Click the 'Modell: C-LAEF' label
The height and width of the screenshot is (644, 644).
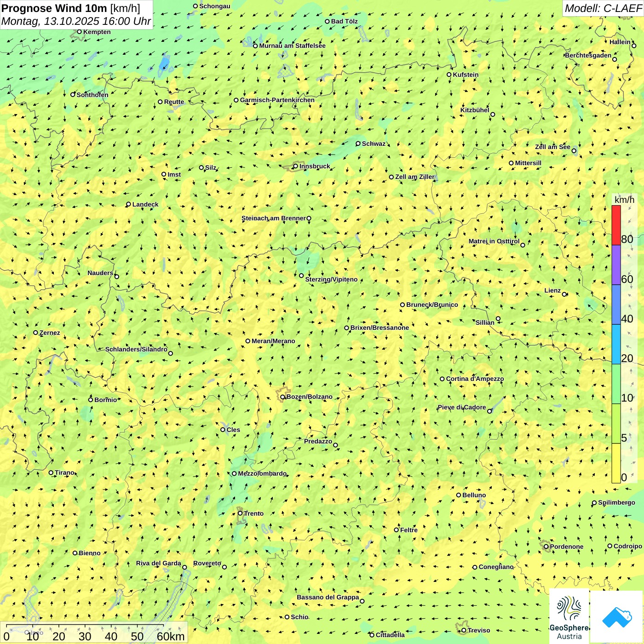603,8
